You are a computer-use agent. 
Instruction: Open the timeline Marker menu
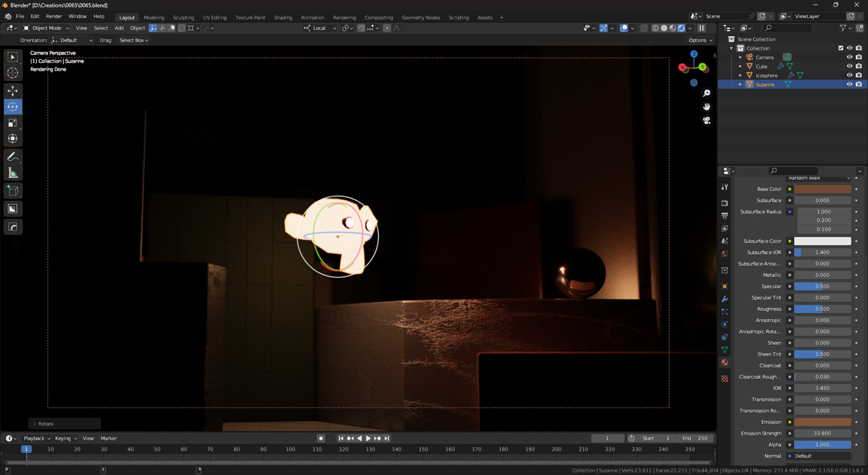coord(108,438)
